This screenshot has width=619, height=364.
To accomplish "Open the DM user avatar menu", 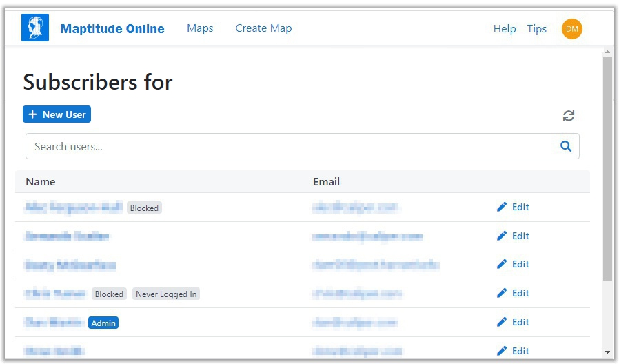I will click(x=571, y=28).
